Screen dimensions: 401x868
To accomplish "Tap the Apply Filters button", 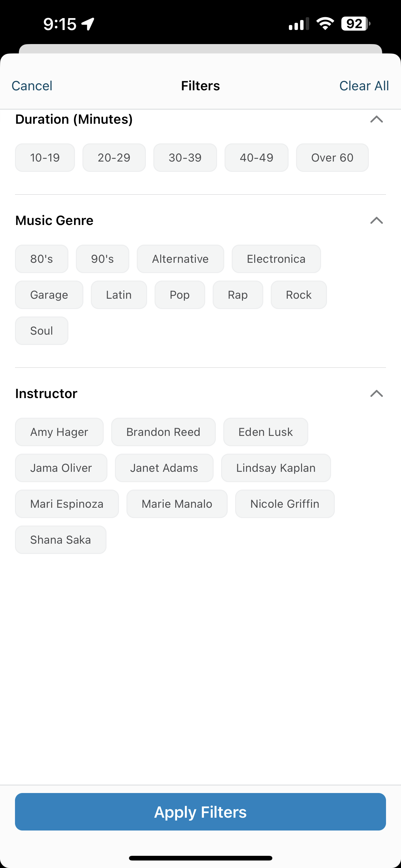I will coord(200,812).
